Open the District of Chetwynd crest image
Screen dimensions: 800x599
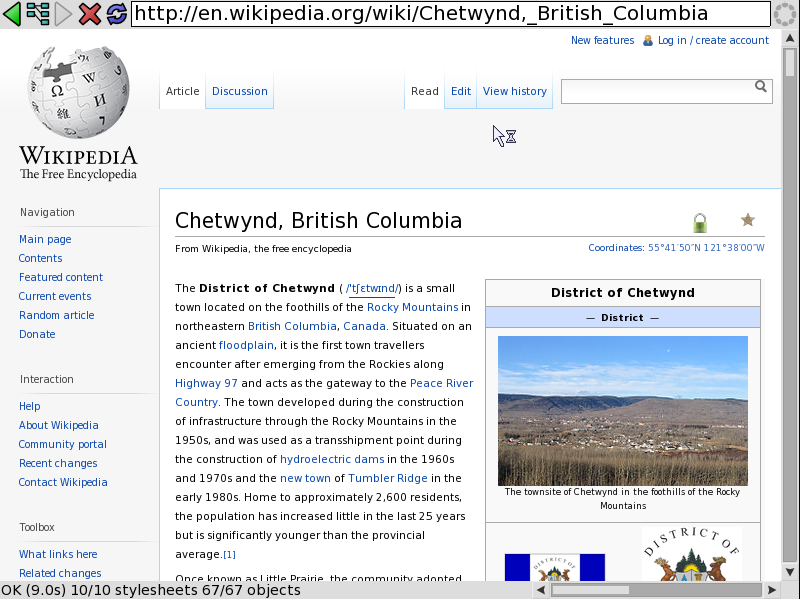691,555
